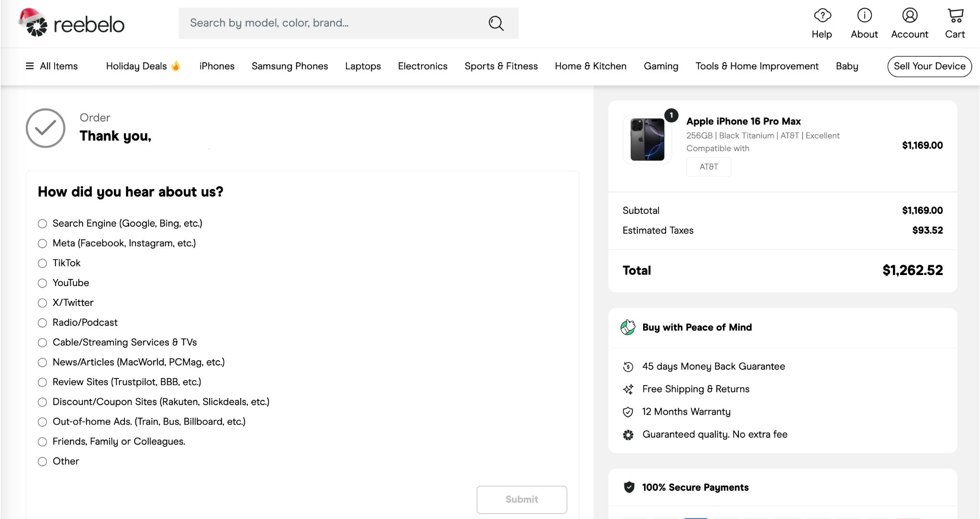Click the Money Back Guarantee icon
The height and width of the screenshot is (519, 980).
(628, 367)
